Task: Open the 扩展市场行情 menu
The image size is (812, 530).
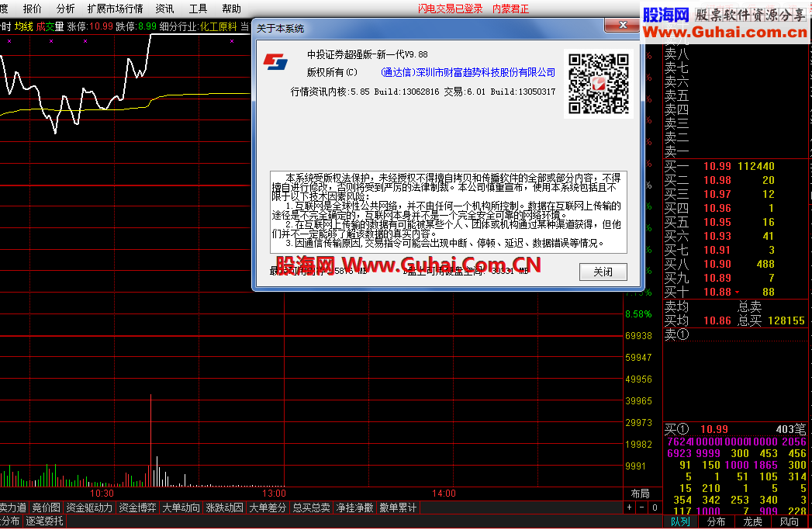Action: pos(115,9)
